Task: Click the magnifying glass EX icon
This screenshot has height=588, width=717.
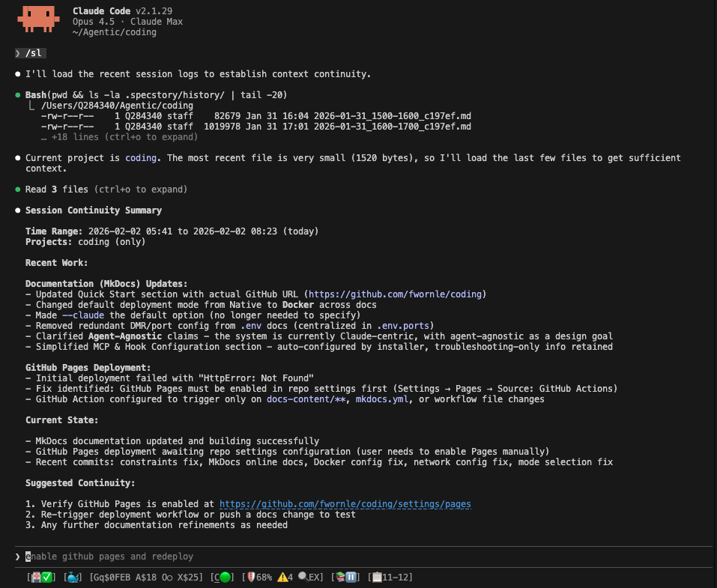Action: click(310, 577)
